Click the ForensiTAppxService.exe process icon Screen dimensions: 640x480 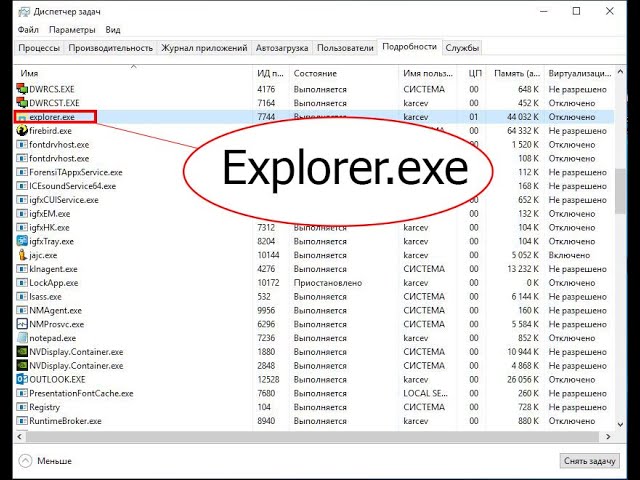pos(22,172)
